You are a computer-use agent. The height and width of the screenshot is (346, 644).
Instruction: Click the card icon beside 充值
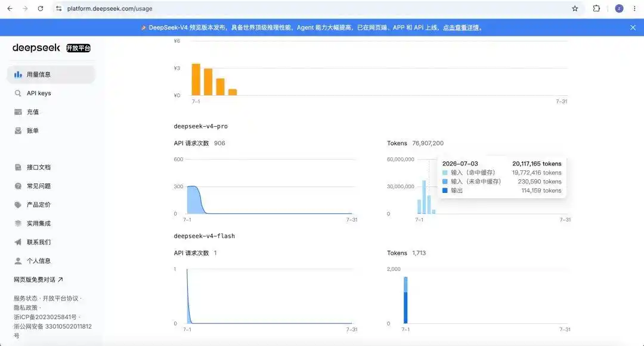[18, 112]
